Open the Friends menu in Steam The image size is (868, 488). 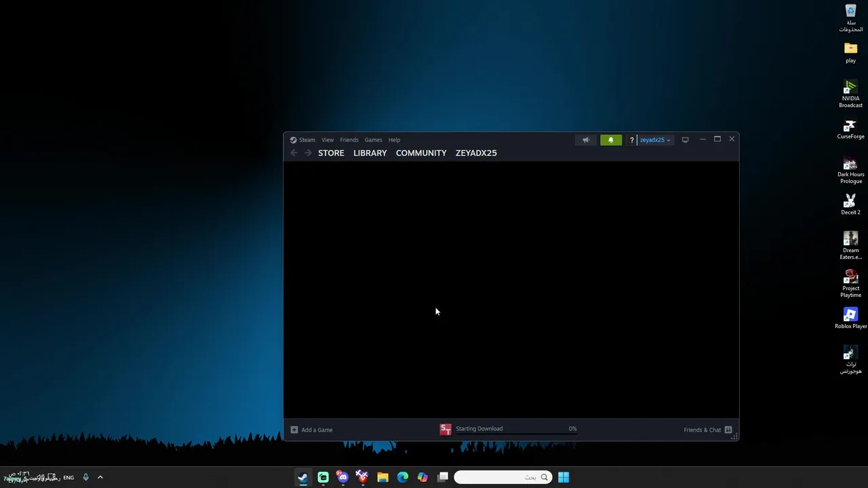coord(349,140)
